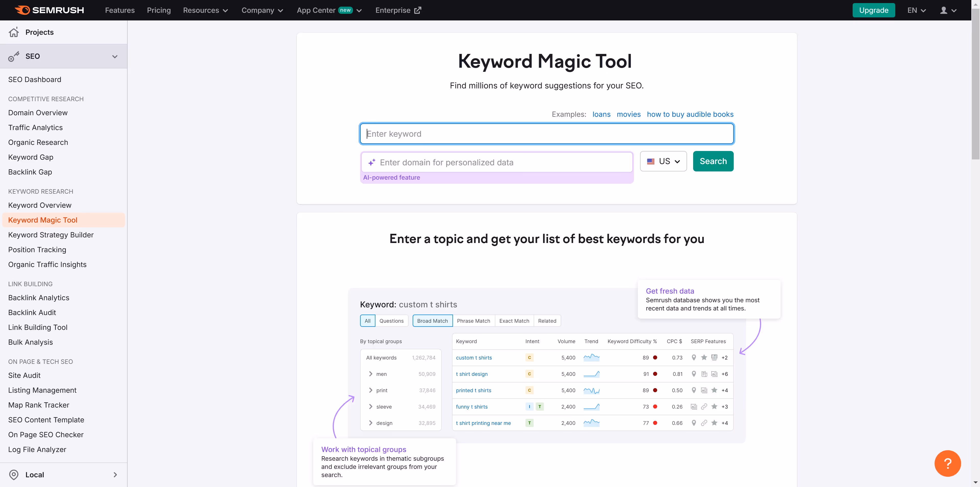Click the US flag icon

point(651,161)
